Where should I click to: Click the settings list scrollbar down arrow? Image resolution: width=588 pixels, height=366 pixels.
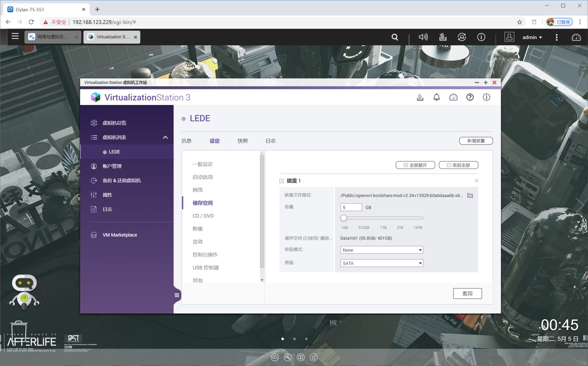262,280
